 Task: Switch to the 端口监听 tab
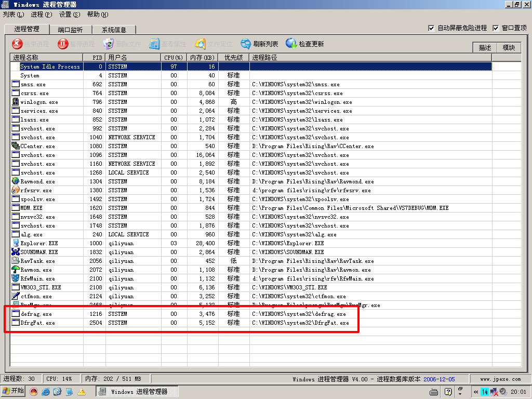click(x=70, y=30)
